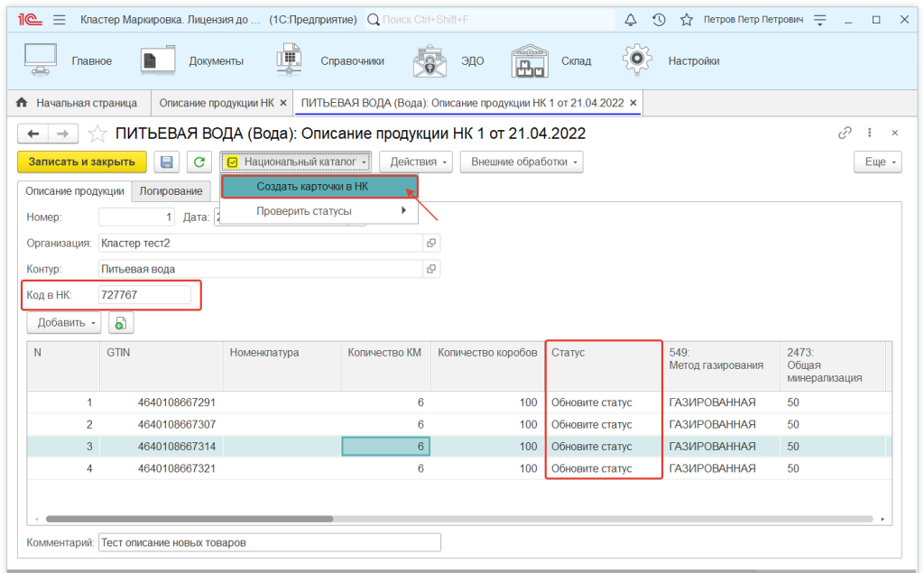Image resolution: width=924 pixels, height=573 pixels.
Task: Expand Внешние обработки dropdown
Action: 522,162
